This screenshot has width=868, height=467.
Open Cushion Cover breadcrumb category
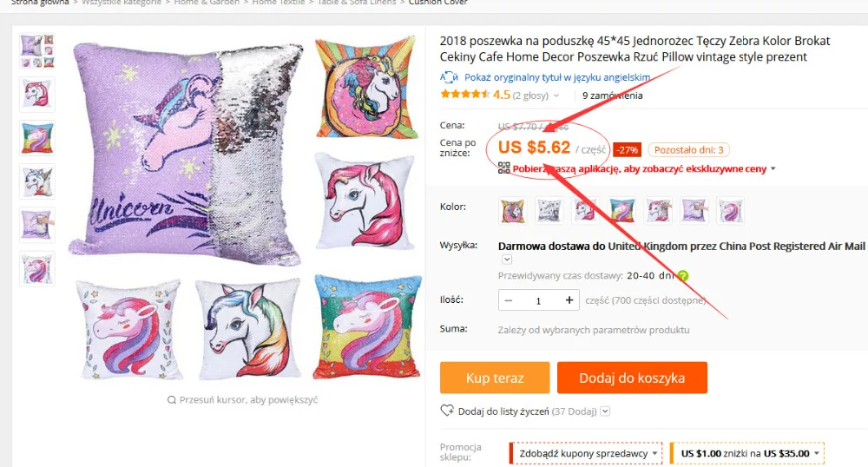click(437, 3)
